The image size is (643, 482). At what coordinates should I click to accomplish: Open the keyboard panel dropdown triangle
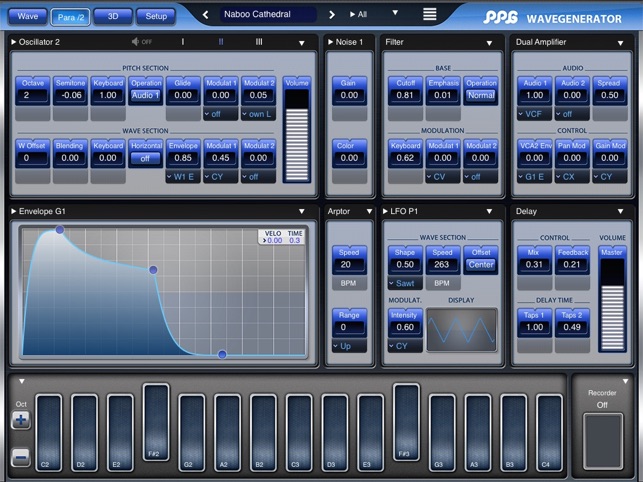(x=22, y=381)
